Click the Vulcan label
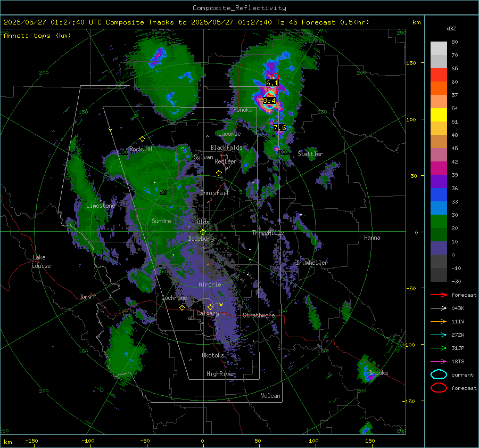The height and width of the screenshot is (448, 479). point(271,396)
